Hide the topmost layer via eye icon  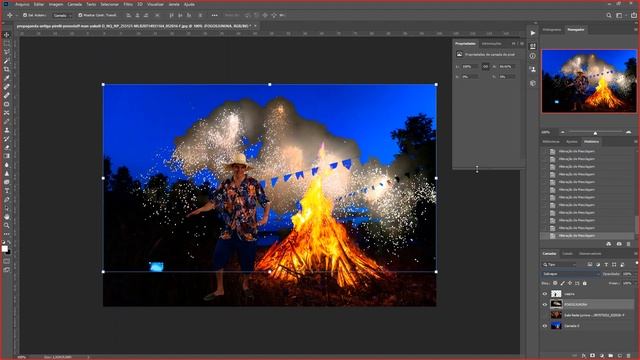[544, 294]
